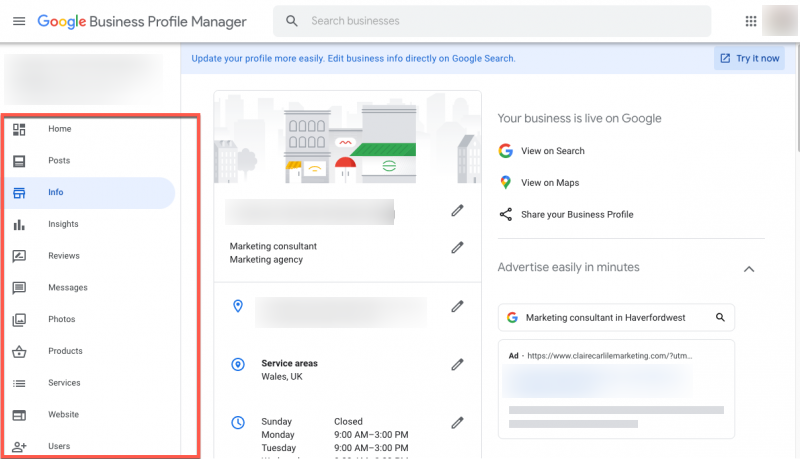Viewport: 800px width, 459px height.
Task: Click the Update your profile more easily banner text
Action: tap(353, 59)
